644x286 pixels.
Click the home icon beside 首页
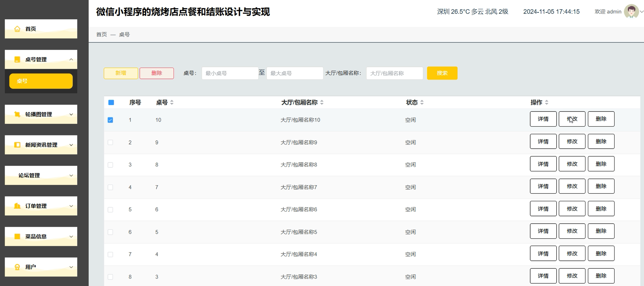[x=17, y=29]
